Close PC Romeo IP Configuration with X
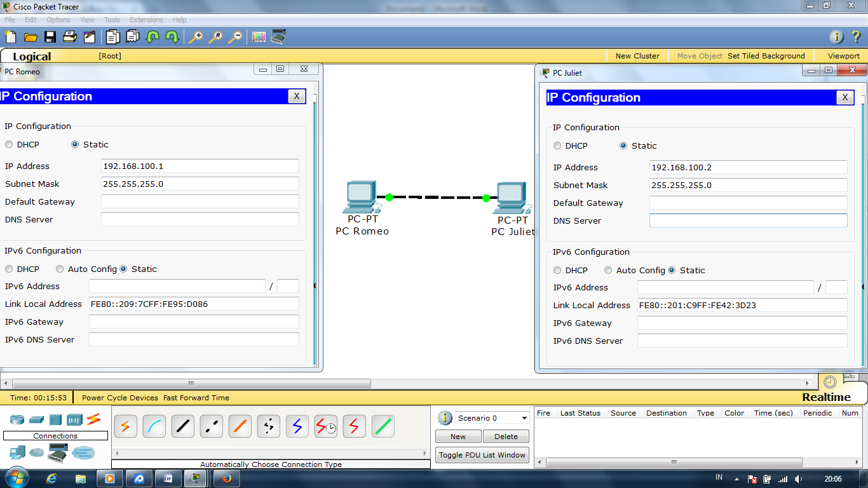868x488 pixels. click(297, 97)
